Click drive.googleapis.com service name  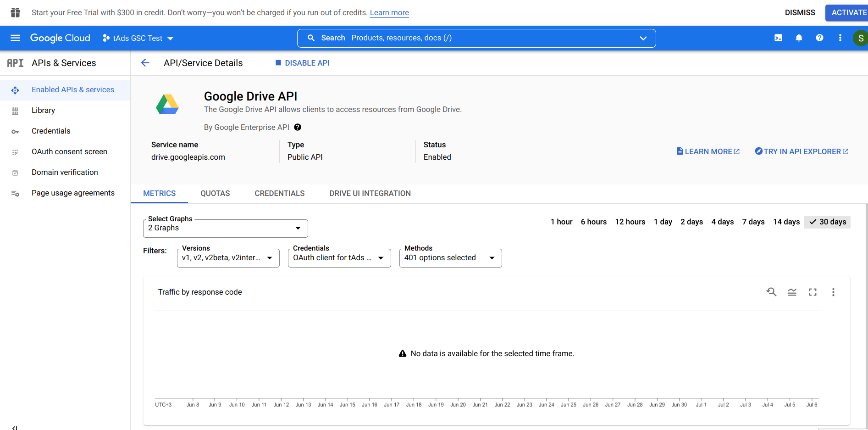click(x=188, y=157)
